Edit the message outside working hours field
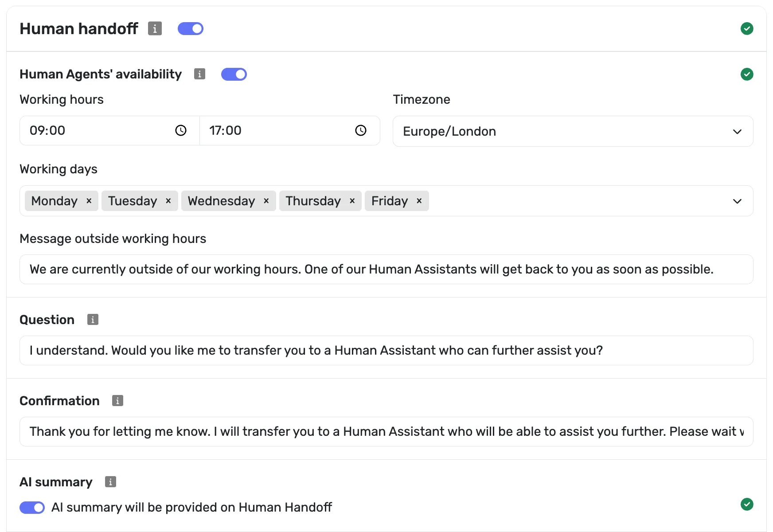 click(386, 270)
